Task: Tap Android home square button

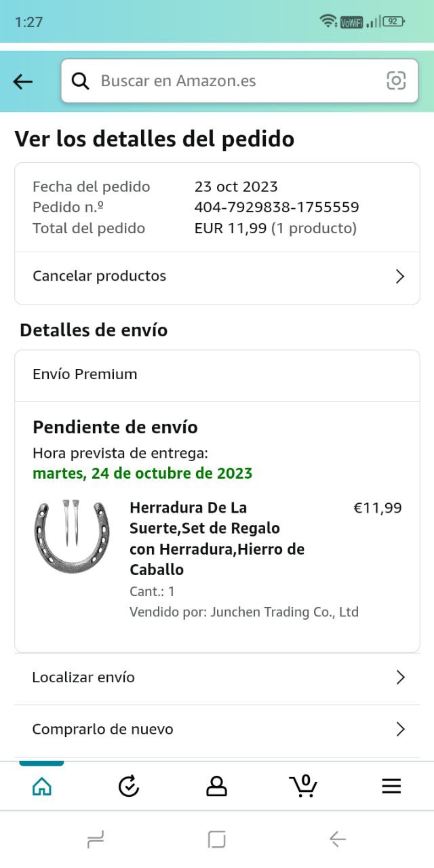Action: (216, 840)
